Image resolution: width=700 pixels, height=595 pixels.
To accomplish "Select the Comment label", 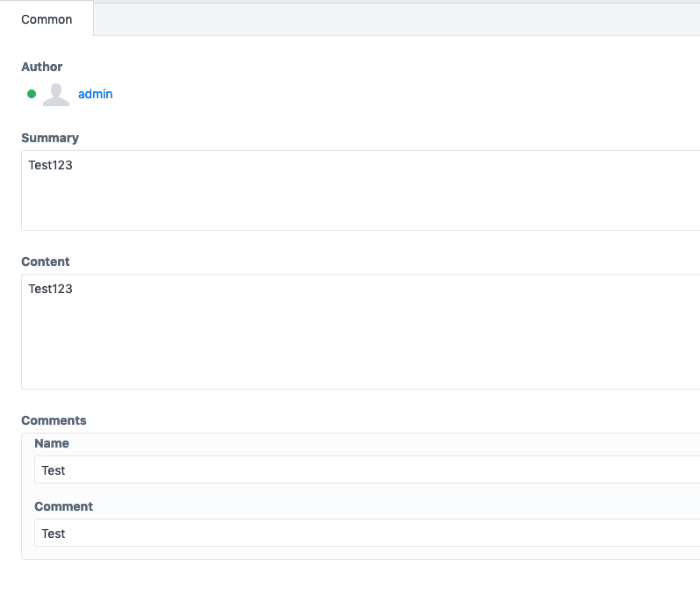I will [x=63, y=506].
